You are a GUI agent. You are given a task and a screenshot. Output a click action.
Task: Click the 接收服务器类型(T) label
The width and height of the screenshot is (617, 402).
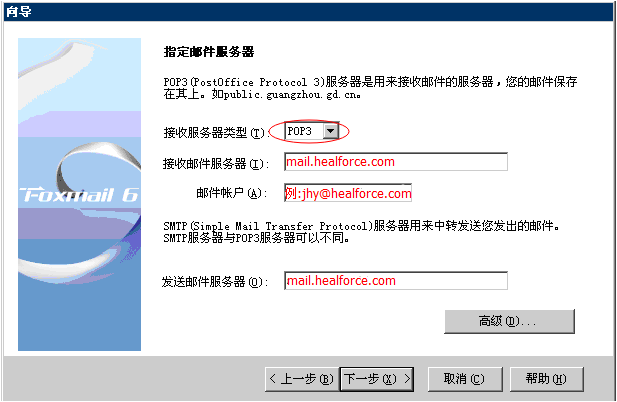[x=215, y=133]
